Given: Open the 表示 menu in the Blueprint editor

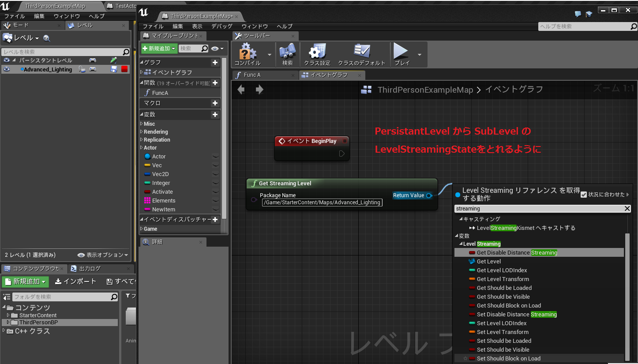Looking at the screenshot, I should coord(197,26).
